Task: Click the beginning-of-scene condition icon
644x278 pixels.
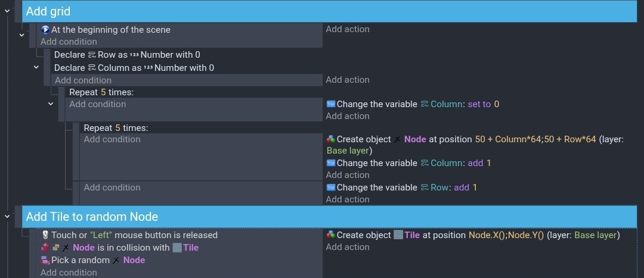Action: tap(45, 30)
